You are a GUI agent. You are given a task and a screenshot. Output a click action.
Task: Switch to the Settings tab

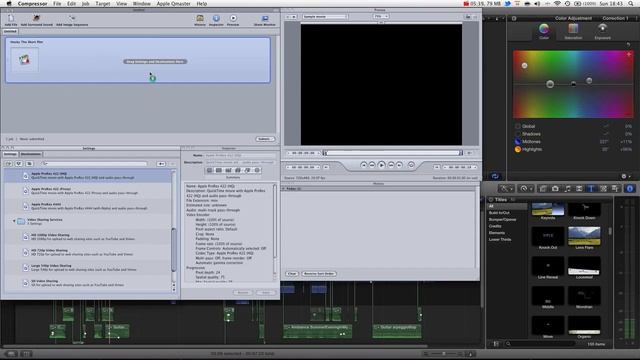[x=10, y=154]
